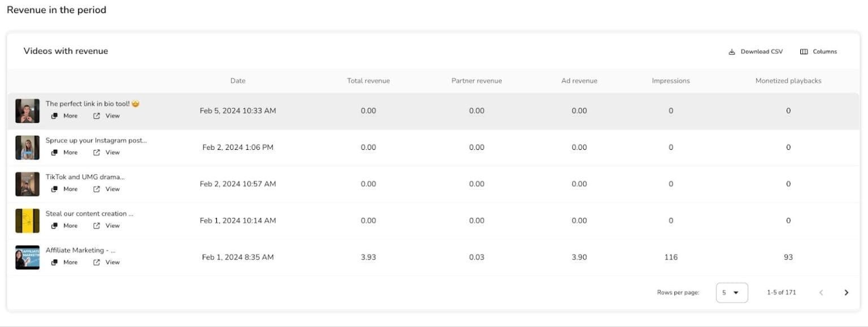Click More icon for 'TikTok and UMG drama'
Screen dimensions: 868x327
[x=55, y=189]
